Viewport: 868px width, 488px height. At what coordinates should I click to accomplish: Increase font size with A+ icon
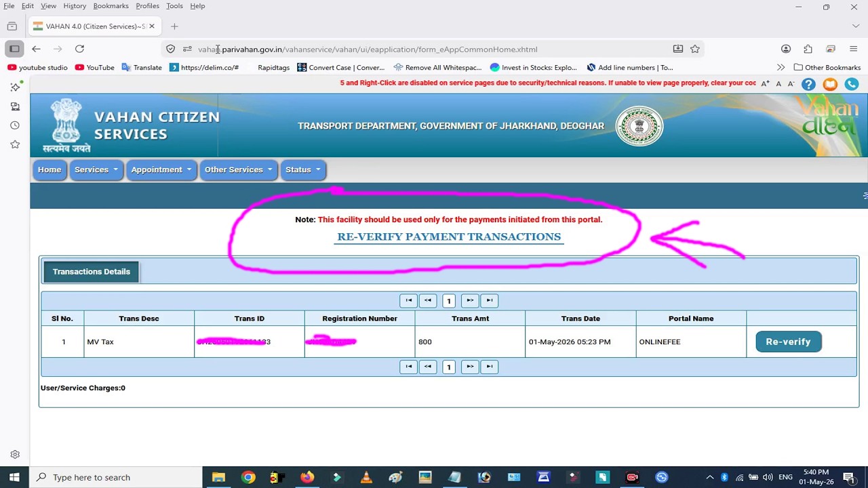(x=765, y=83)
